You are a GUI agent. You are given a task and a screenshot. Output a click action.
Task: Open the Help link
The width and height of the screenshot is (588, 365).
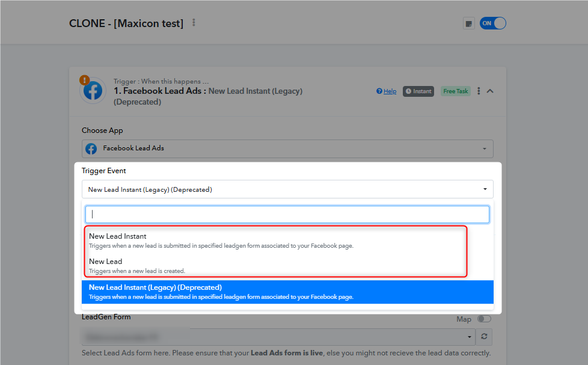(x=386, y=91)
